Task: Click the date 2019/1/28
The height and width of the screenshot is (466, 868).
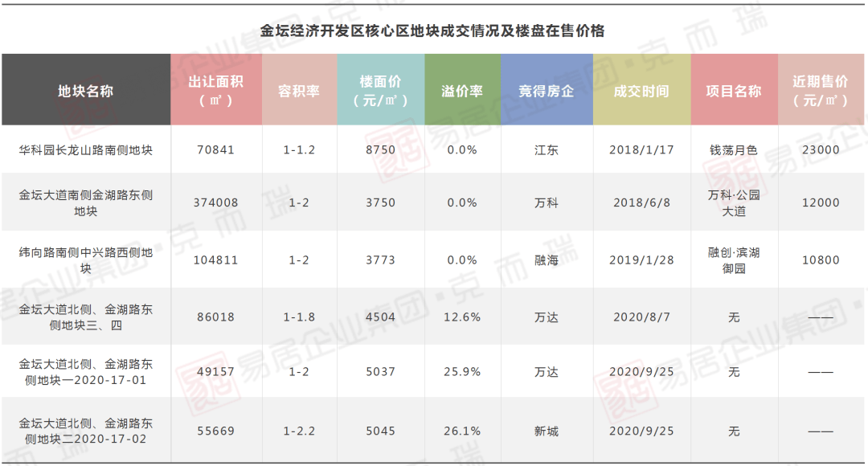Action: 641,260
